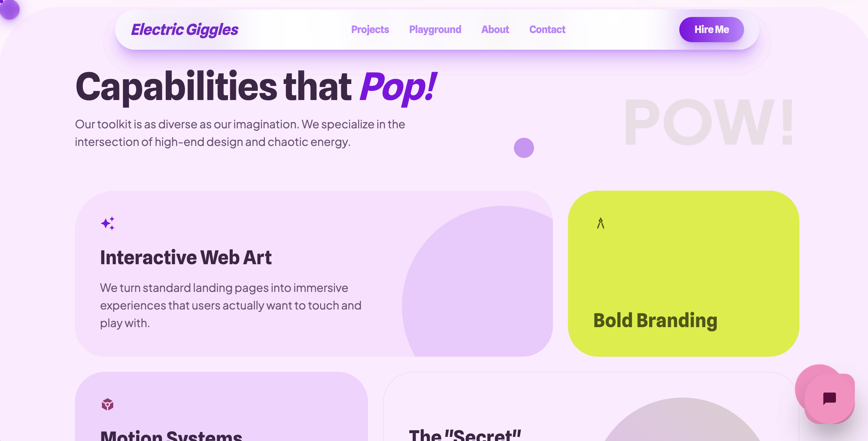
Task: Click the The "Secret" card heading
Action: [x=465, y=436]
